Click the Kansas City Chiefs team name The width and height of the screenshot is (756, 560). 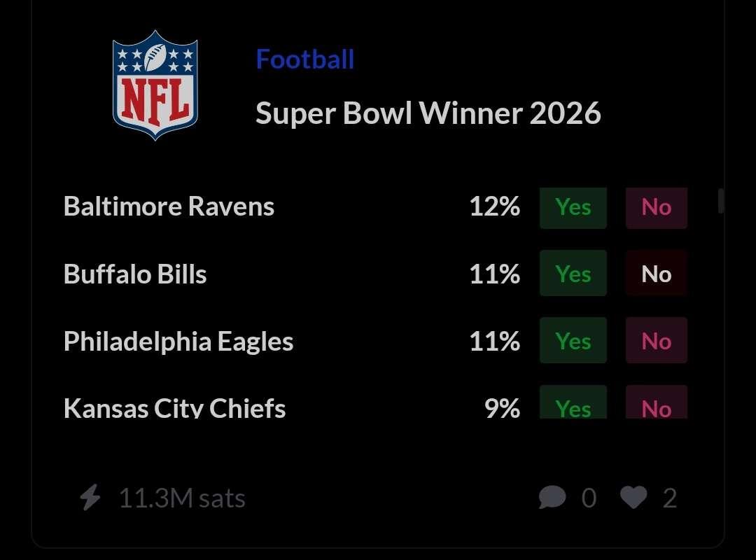coord(174,407)
